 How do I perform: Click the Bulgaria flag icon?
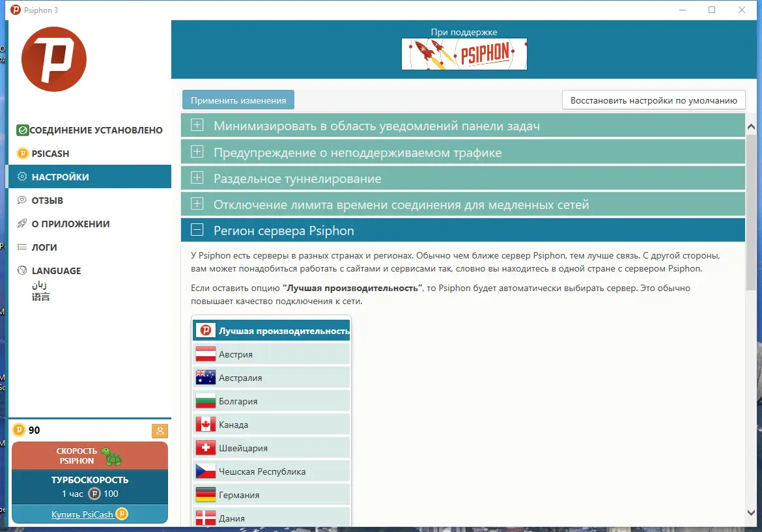206,401
